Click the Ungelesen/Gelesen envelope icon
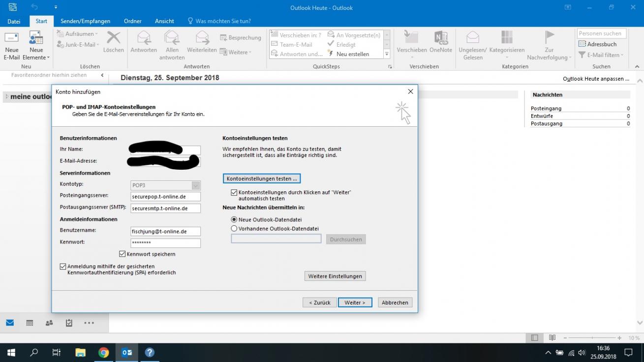Screen dimensions: 644x362 [x=472, y=38]
